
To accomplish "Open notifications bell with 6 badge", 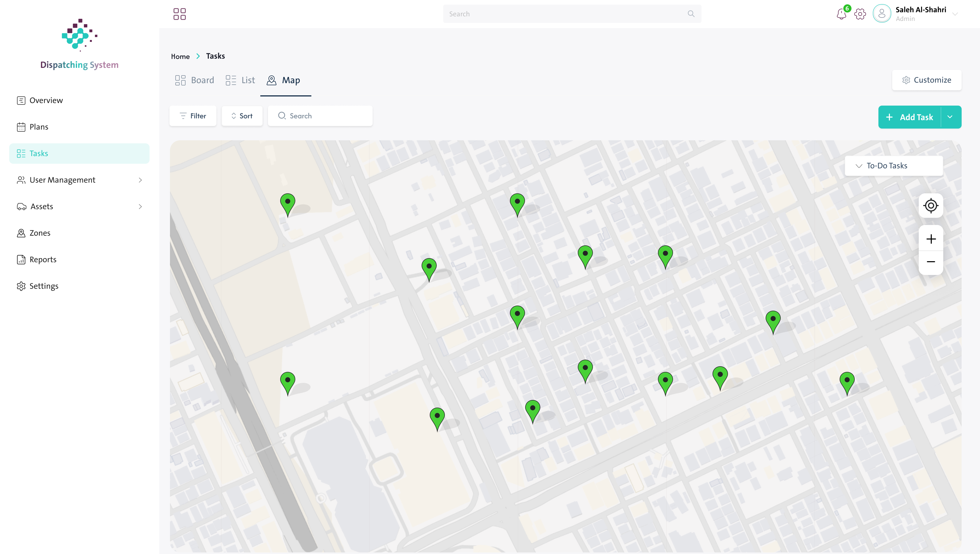I will click(841, 14).
